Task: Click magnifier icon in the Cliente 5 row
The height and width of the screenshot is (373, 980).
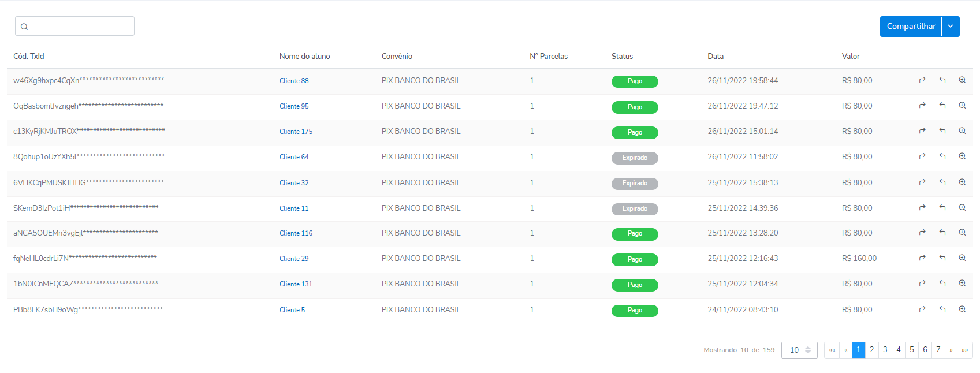Action: (962, 309)
